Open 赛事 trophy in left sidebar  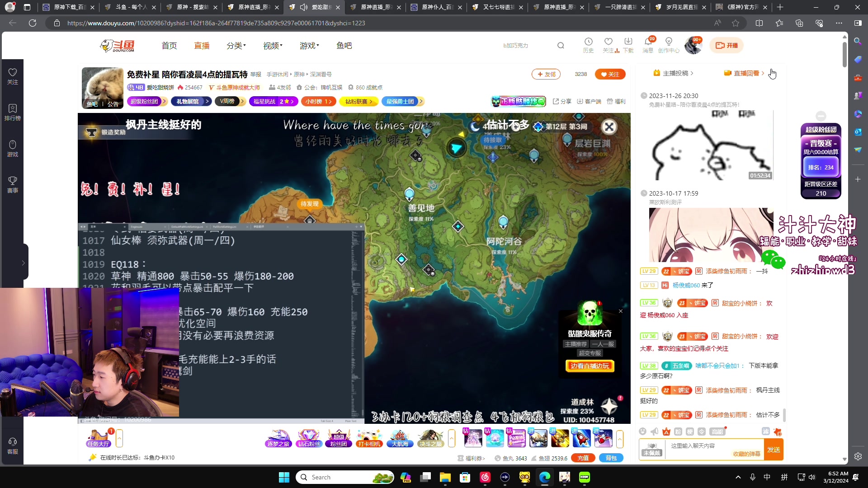[x=12, y=184]
